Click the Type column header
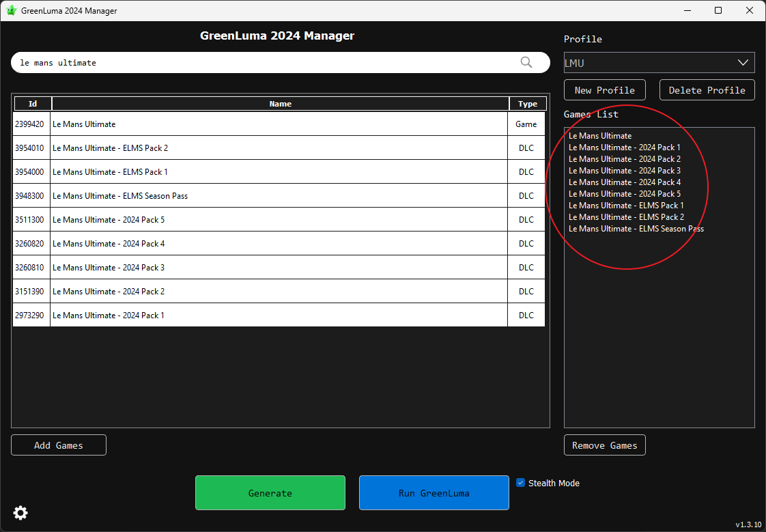The image size is (766, 532). click(527, 104)
